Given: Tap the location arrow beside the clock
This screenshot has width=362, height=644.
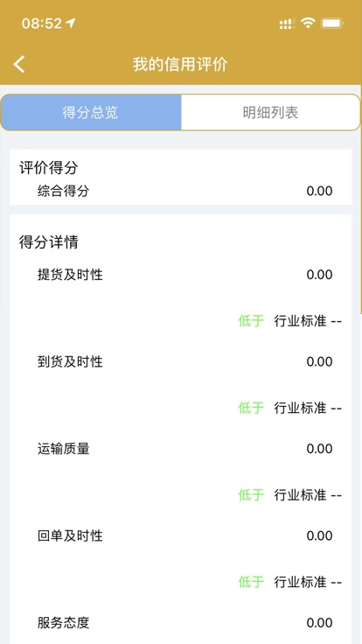Looking at the screenshot, I should [71, 24].
